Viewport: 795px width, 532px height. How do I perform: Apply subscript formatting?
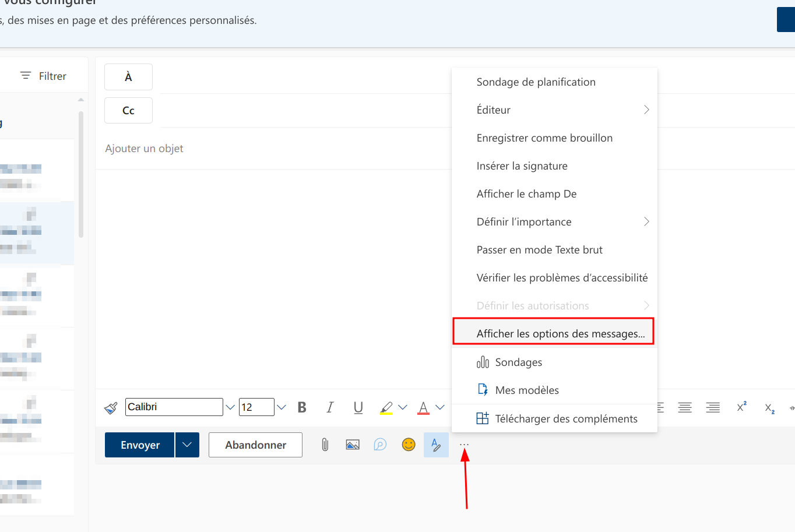pyautogui.click(x=769, y=408)
